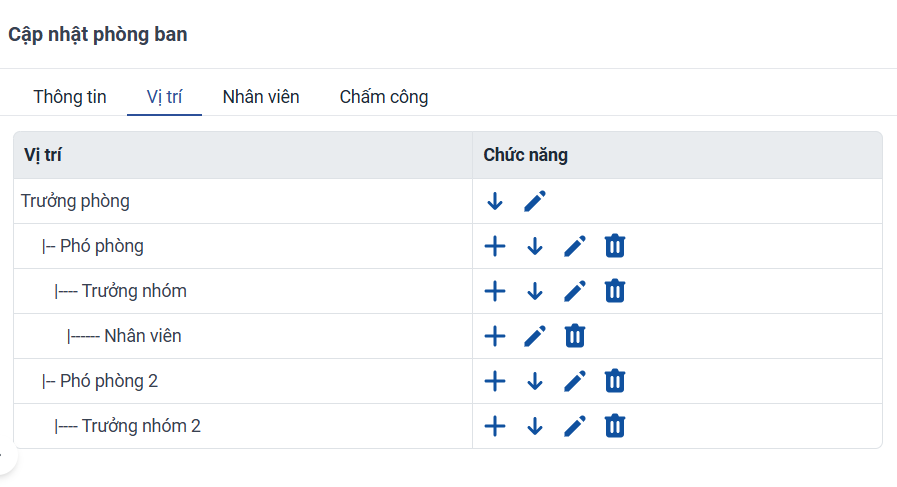Add a child under Phó phòng 2
Viewport: 897px width, 487px height.
[x=495, y=381]
